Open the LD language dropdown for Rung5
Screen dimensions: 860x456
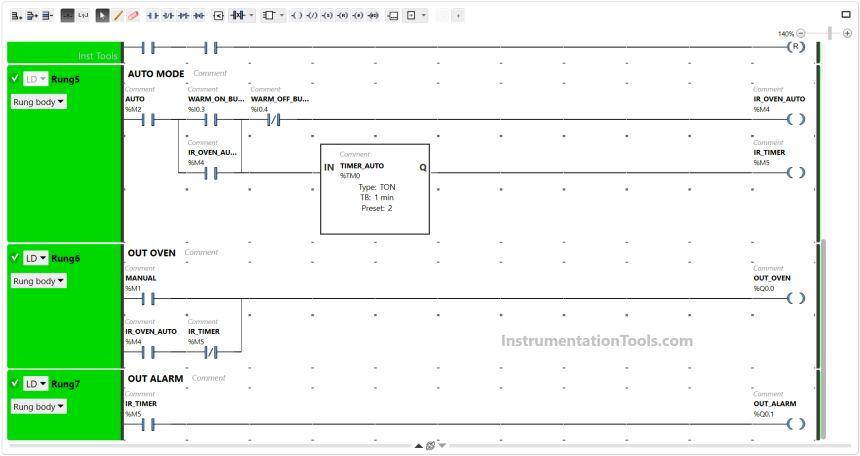pyautogui.click(x=36, y=79)
